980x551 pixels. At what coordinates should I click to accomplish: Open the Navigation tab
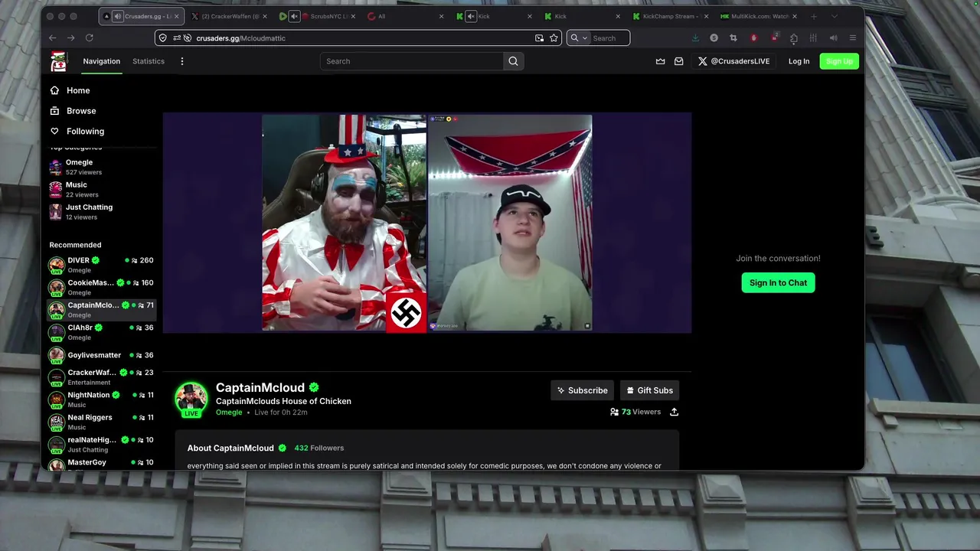(102, 61)
